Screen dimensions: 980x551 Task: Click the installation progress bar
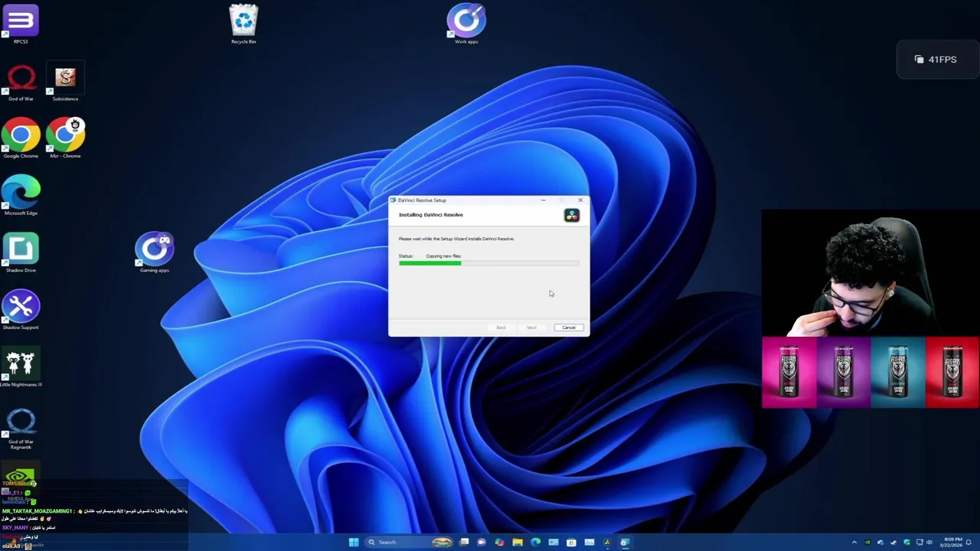(488, 263)
